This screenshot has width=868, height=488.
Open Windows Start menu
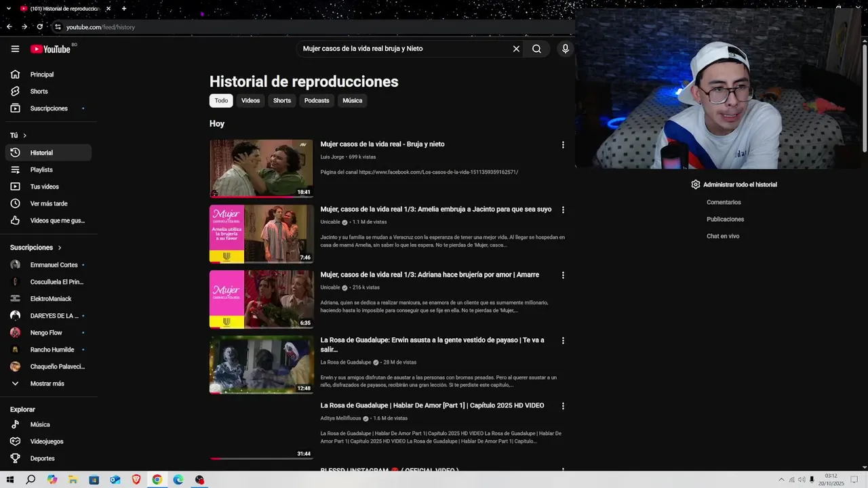click(9, 480)
